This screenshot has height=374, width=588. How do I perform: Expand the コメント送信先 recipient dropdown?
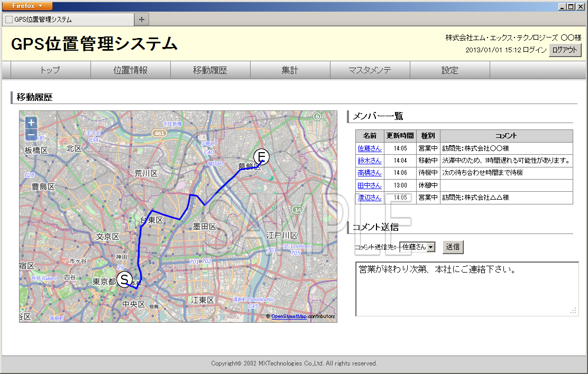[x=430, y=247]
